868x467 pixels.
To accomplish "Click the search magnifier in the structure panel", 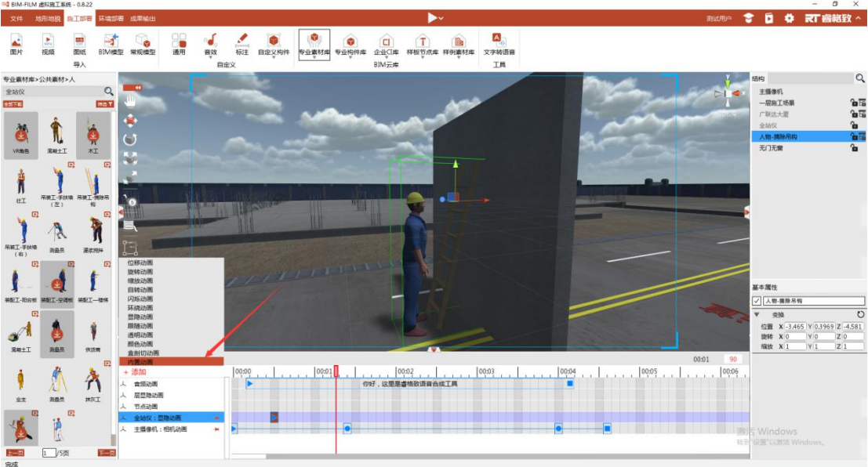I will (859, 79).
